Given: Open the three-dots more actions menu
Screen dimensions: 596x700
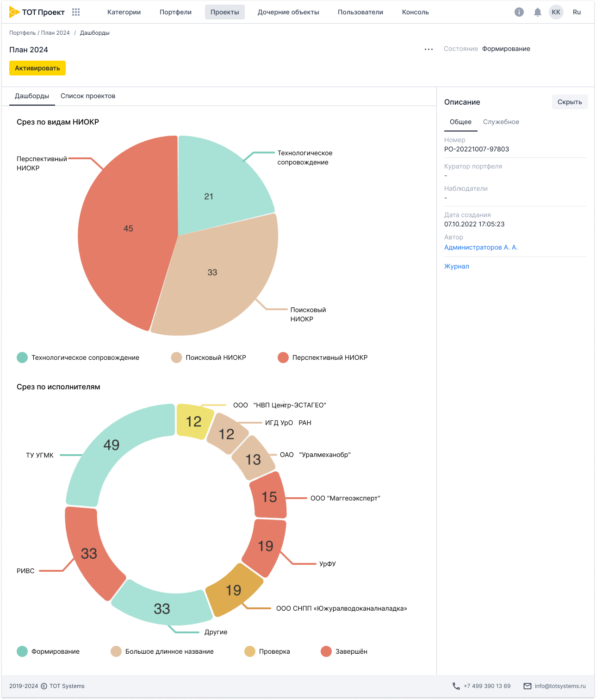Looking at the screenshot, I should tap(428, 50).
